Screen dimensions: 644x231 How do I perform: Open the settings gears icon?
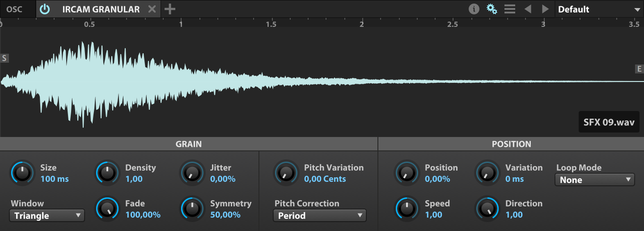click(x=492, y=9)
